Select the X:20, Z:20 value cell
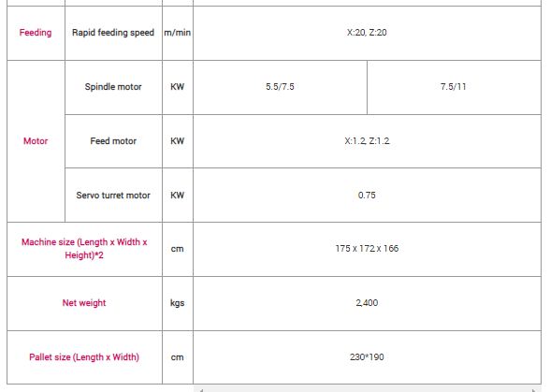Screen dimensions: 550x392 point(367,33)
